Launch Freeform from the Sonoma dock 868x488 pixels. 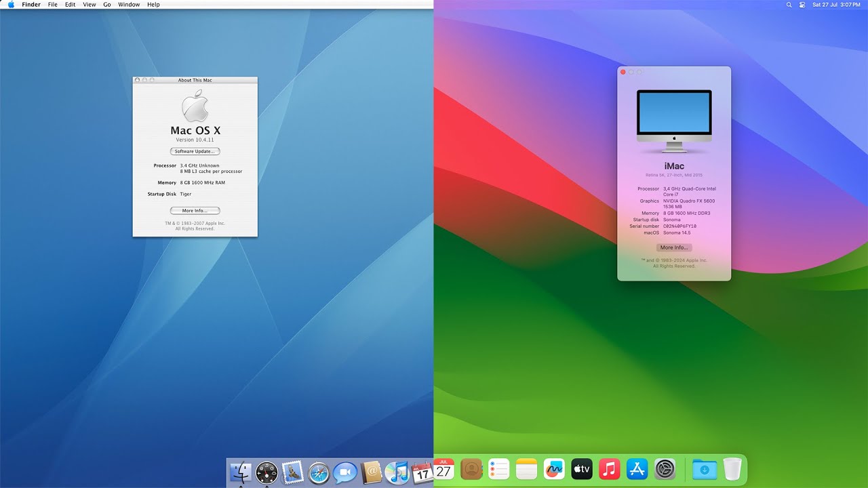[555, 469]
